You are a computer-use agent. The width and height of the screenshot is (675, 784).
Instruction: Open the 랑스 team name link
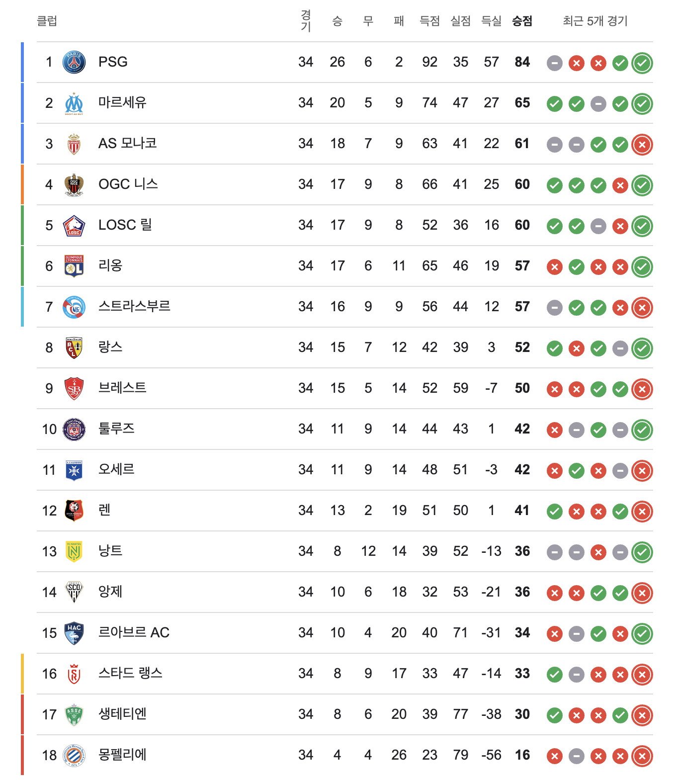[110, 347]
